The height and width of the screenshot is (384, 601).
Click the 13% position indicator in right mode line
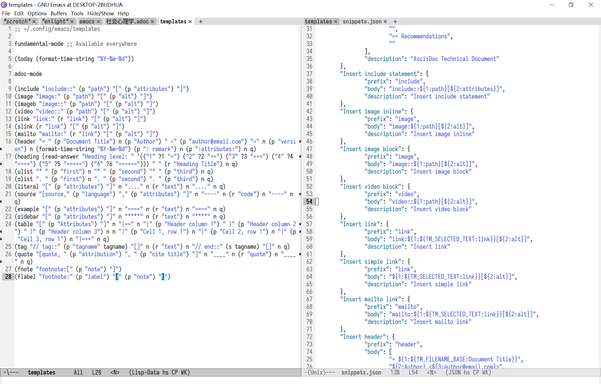coord(395,372)
